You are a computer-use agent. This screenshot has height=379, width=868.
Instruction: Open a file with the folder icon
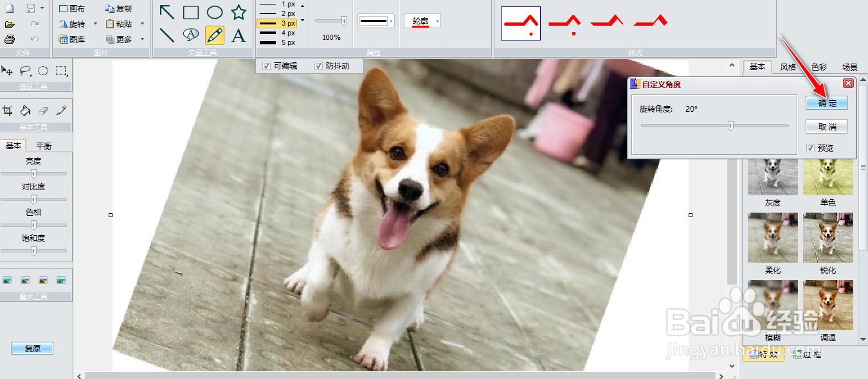[10, 24]
